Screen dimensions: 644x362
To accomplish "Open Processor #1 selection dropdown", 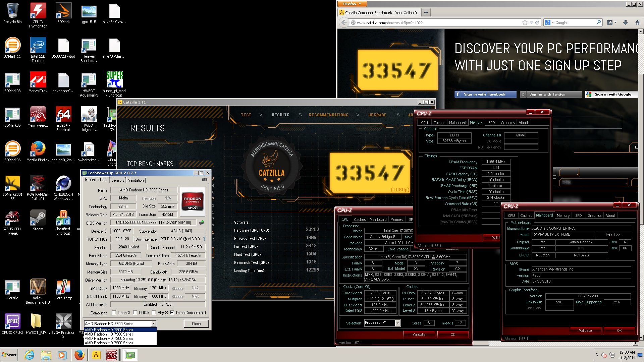I will [x=397, y=323].
